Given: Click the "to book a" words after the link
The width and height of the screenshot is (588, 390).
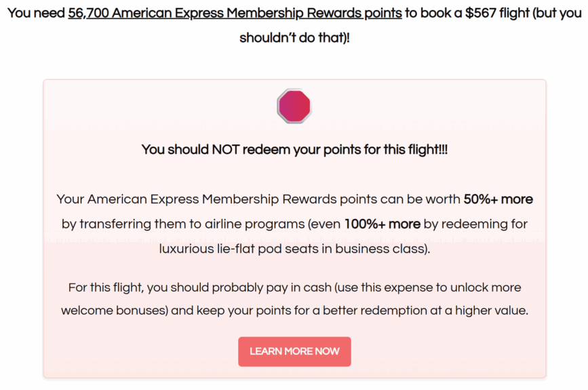Looking at the screenshot, I should pyautogui.click(x=433, y=13).
